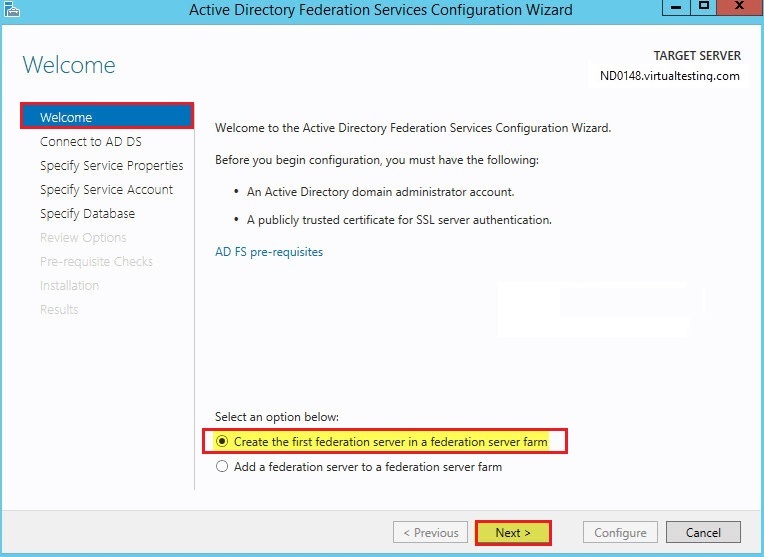Viewport: 764px width, 557px height.
Task: Select the Installation step
Action: tap(69, 285)
